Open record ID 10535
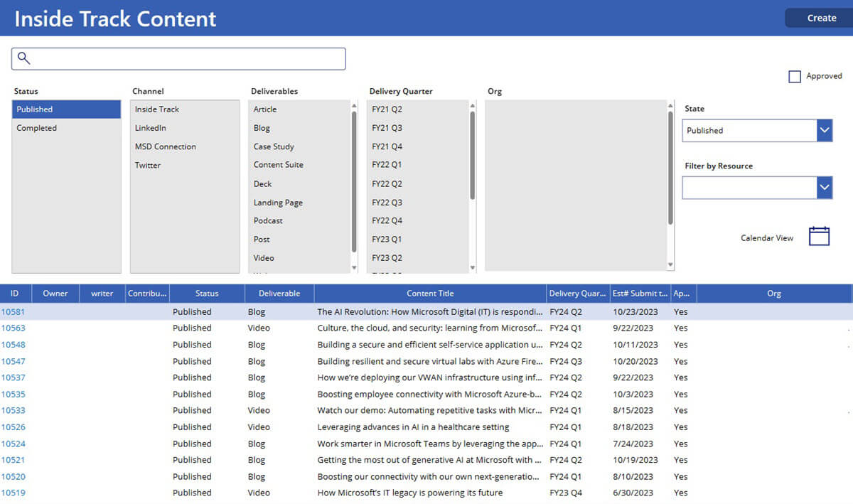Image resolution: width=853 pixels, height=504 pixels. (x=13, y=395)
